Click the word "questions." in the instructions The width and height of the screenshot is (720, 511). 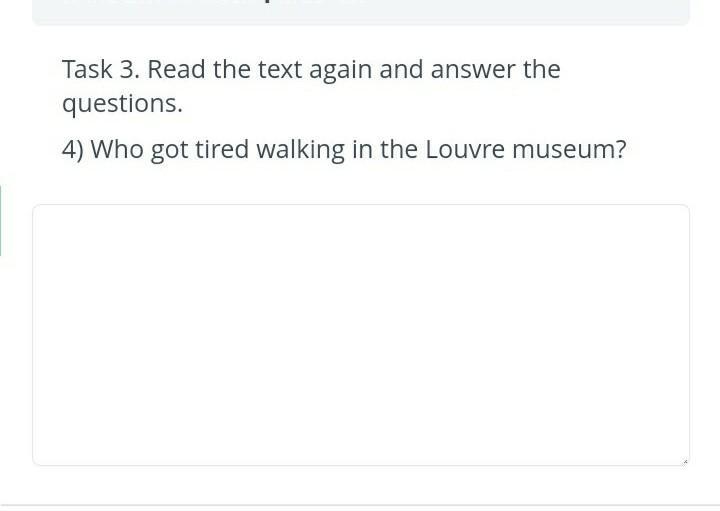[123, 105]
